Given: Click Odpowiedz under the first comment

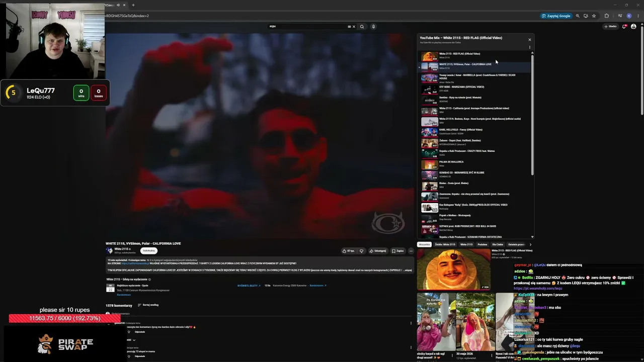Looking at the screenshot, I should 140,332.
